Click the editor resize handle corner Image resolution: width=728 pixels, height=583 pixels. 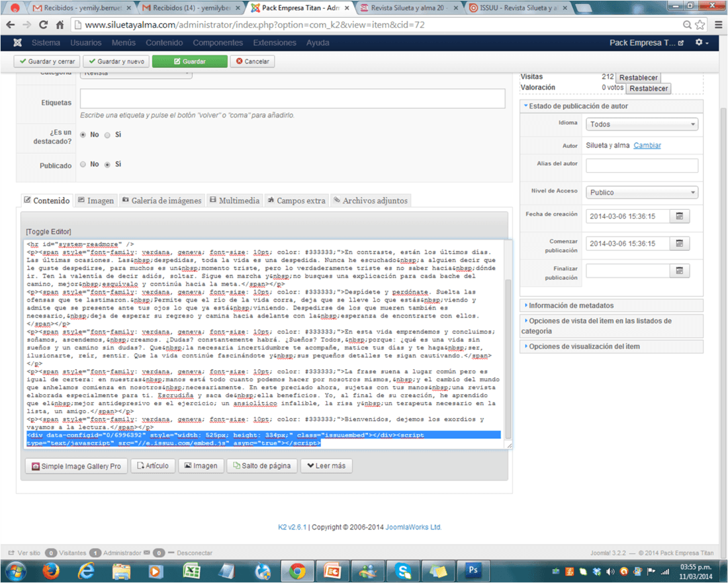point(510,445)
